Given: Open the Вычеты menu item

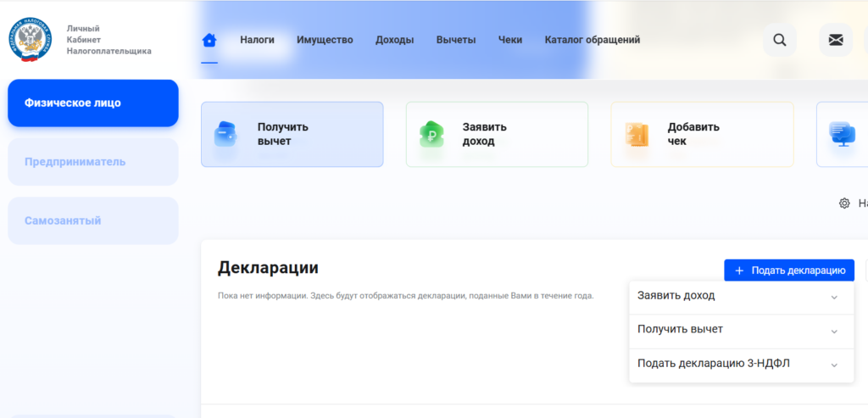Looking at the screenshot, I should (456, 40).
